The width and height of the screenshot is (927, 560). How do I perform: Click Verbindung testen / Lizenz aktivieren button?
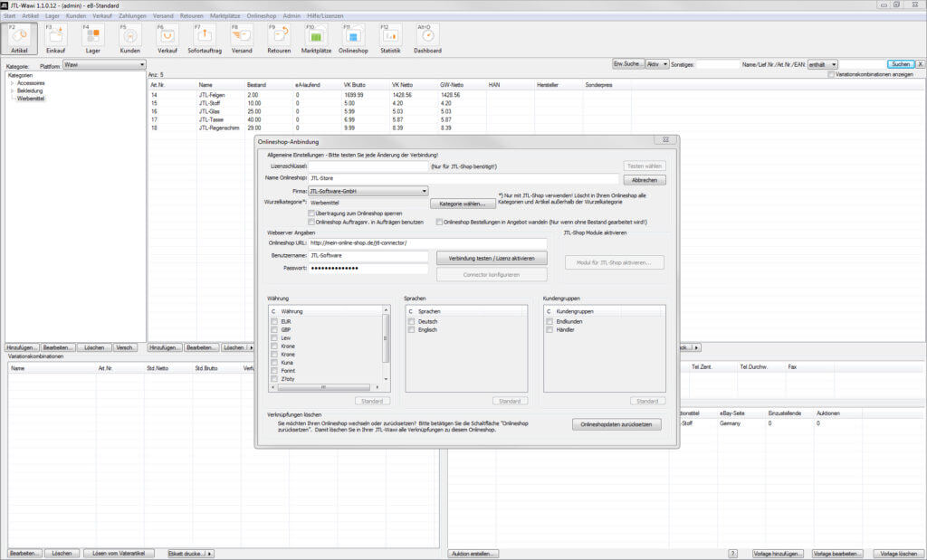coord(492,258)
